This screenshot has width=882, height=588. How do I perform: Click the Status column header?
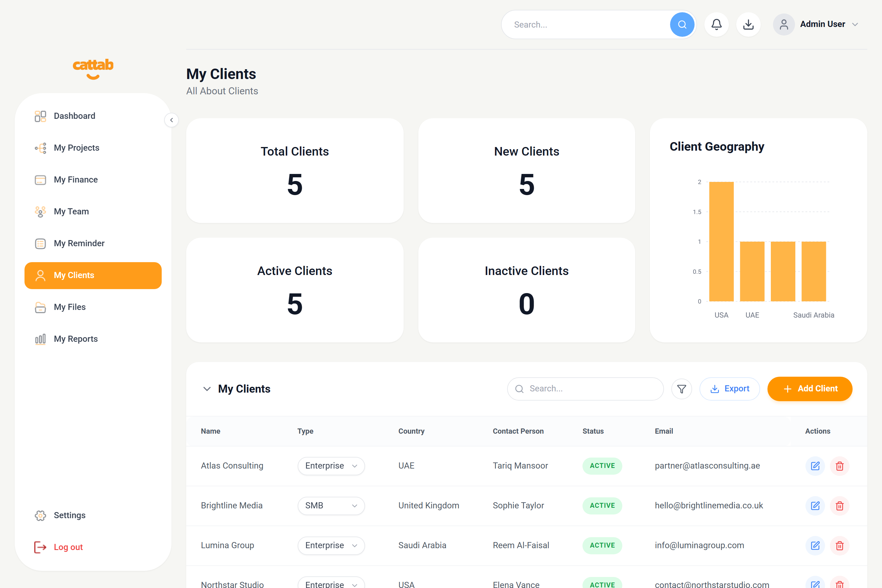pos(593,431)
